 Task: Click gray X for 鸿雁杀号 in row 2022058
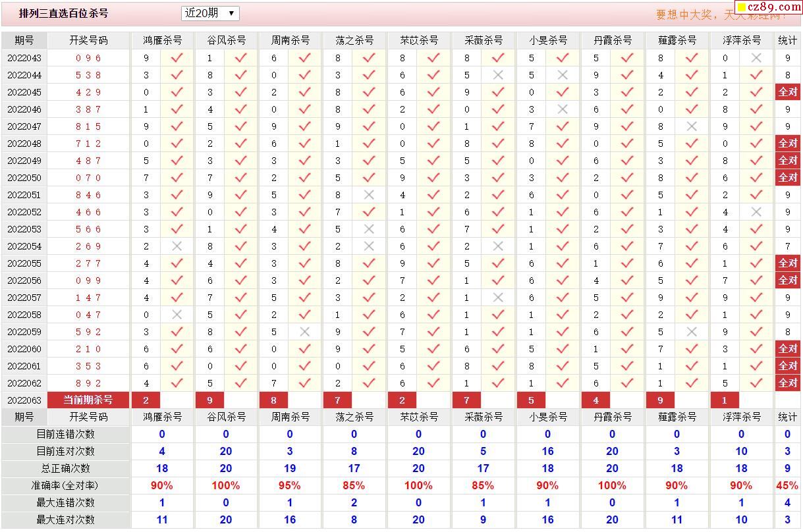(177, 315)
